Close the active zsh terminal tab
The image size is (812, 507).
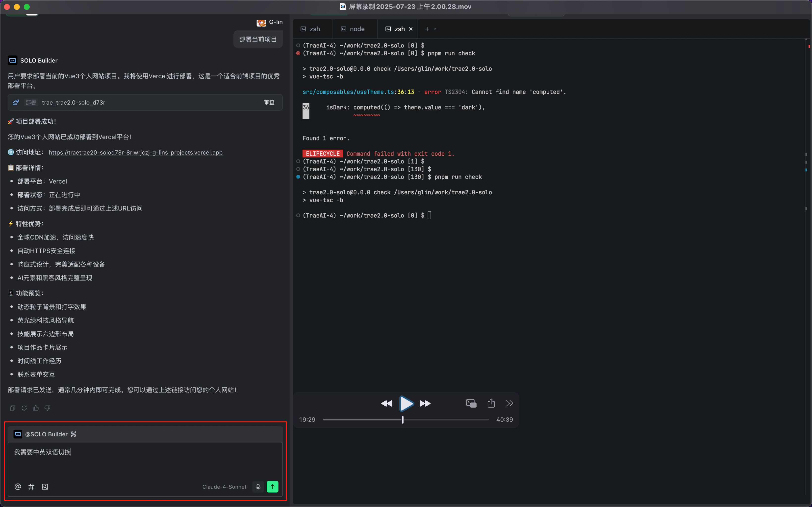coord(411,29)
